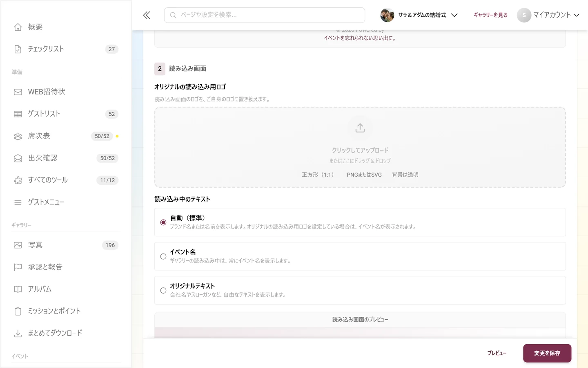Click the 50/52 badge on 席次表
This screenshot has height=368, width=588.
(x=102, y=136)
